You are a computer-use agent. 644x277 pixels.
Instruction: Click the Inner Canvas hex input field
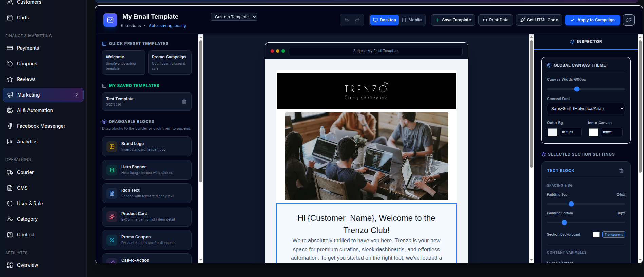[611, 132]
